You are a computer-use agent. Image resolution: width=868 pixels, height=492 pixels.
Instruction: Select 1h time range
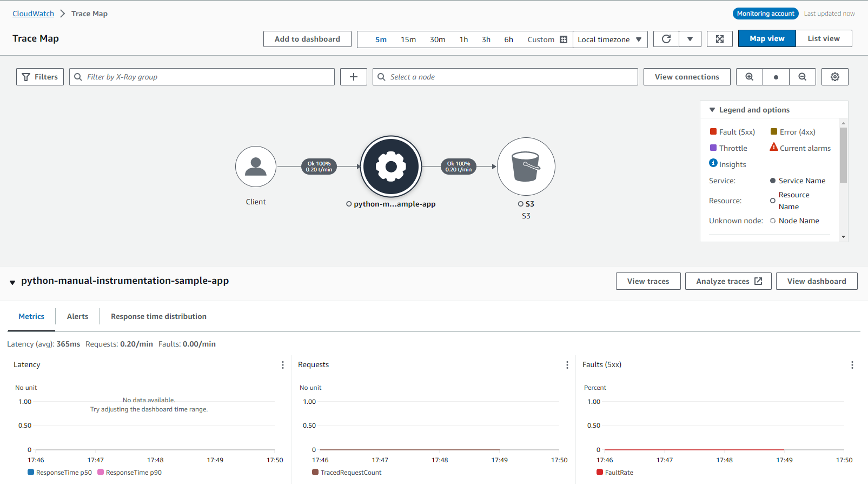pyautogui.click(x=464, y=39)
